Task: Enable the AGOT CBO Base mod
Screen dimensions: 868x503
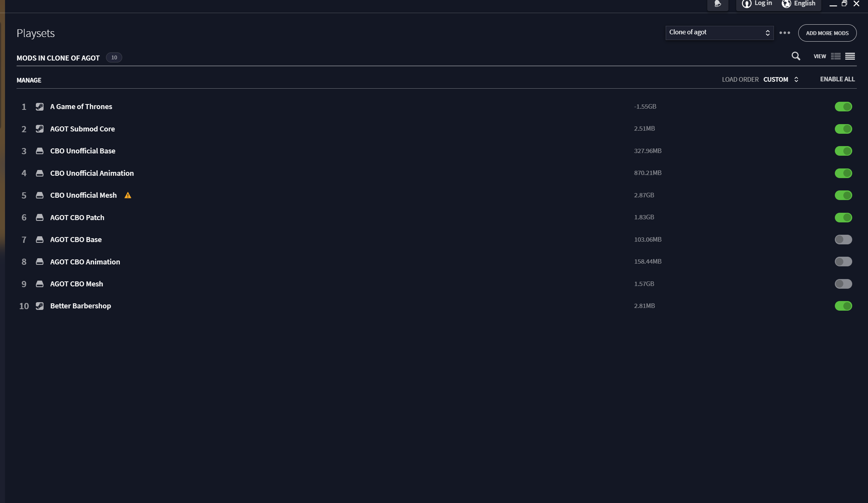Action: (843, 240)
